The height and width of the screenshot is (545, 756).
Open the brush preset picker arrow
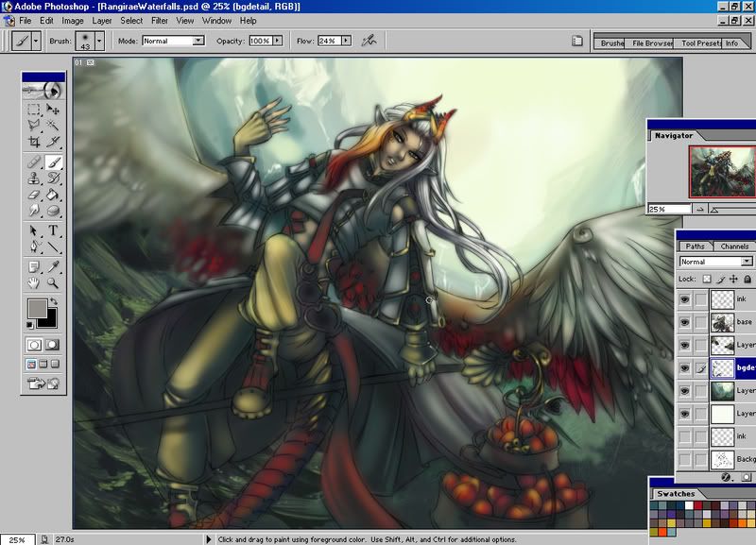[x=99, y=41]
